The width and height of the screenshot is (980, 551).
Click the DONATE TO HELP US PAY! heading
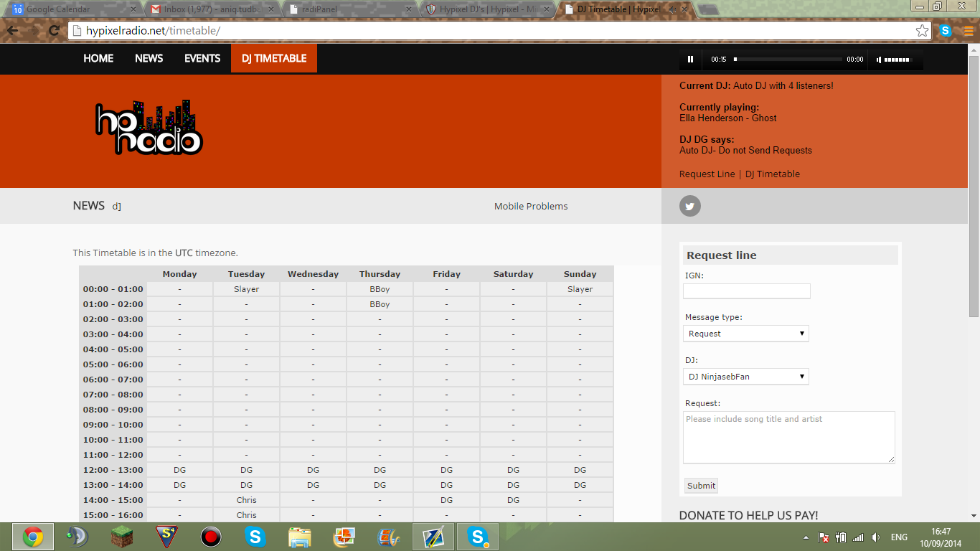(748, 515)
